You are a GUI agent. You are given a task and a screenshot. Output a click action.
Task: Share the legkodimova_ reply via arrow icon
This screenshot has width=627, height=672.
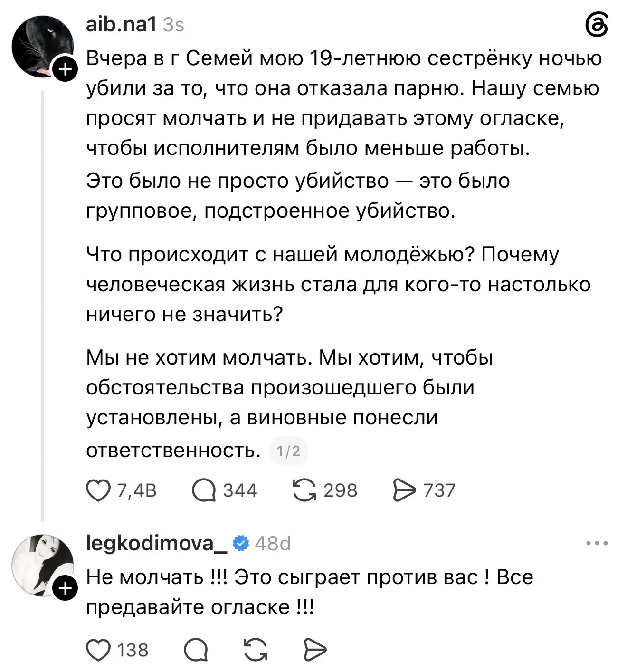(x=315, y=650)
